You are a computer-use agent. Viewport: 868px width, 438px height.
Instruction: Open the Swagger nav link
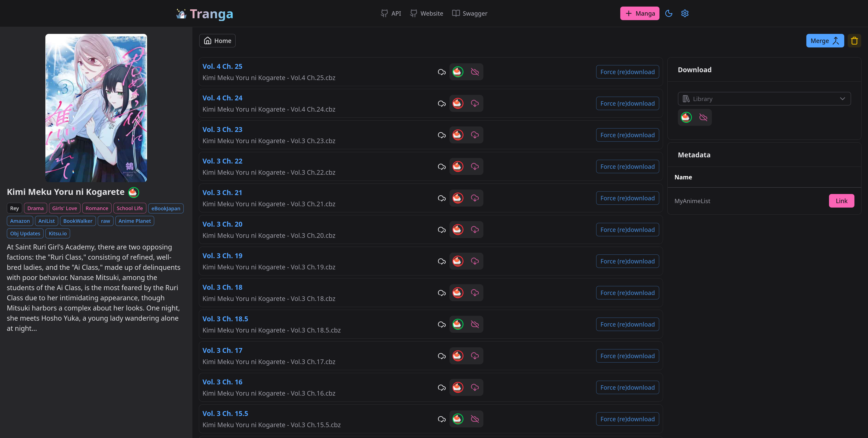coord(470,14)
